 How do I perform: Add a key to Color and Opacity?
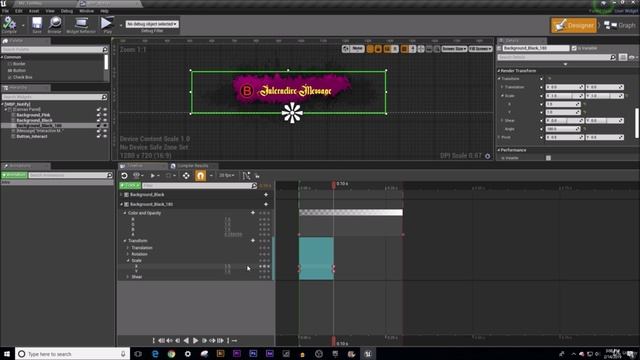[253, 213]
